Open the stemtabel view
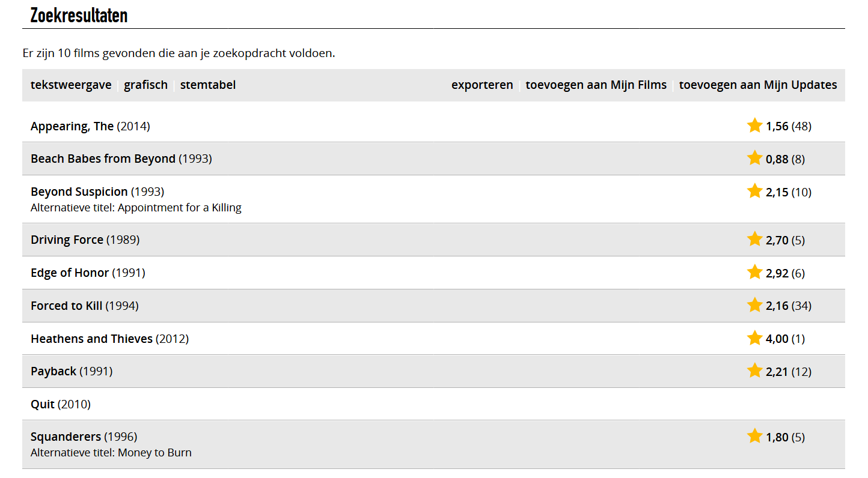Screen dimensions: 868x478 (x=207, y=85)
